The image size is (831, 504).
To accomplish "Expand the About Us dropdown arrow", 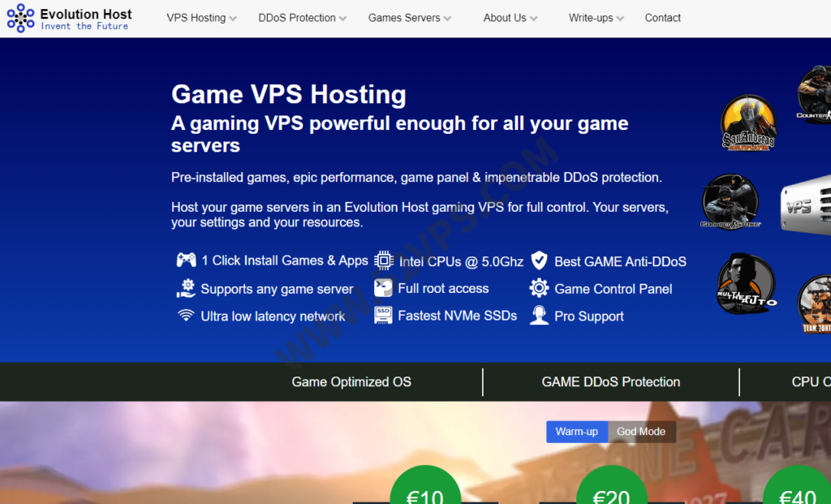I will (533, 19).
